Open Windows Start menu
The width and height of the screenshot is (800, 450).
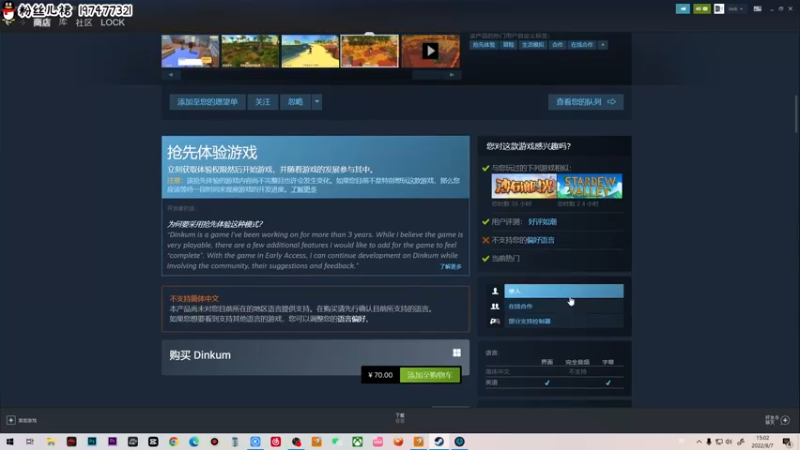click(x=9, y=442)
